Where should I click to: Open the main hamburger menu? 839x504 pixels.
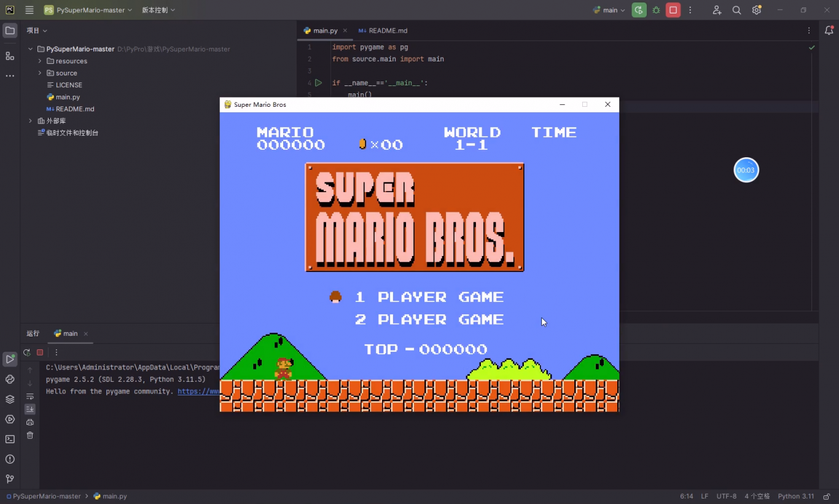click(x=29, y=10)
